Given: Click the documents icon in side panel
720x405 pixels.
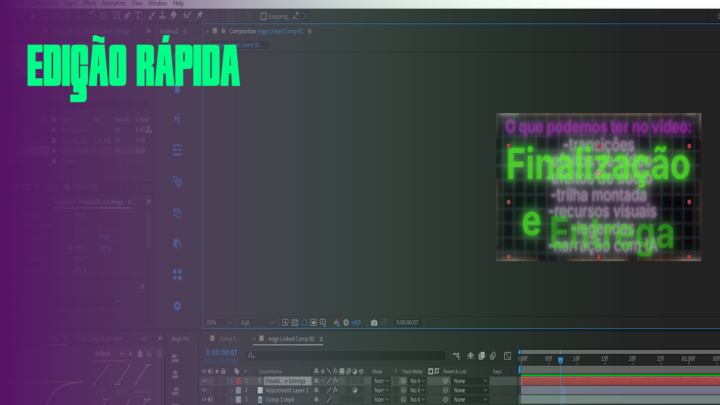Looking at the screenshot, I should 177,243.
